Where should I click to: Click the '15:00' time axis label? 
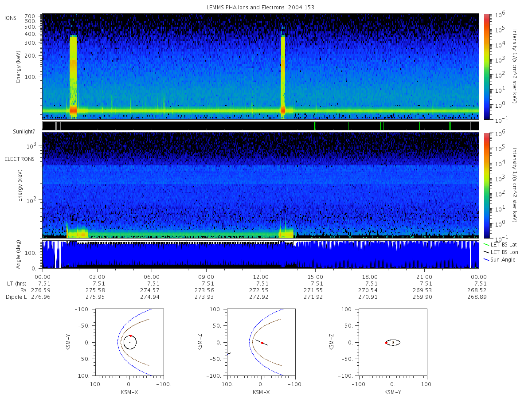316,276
